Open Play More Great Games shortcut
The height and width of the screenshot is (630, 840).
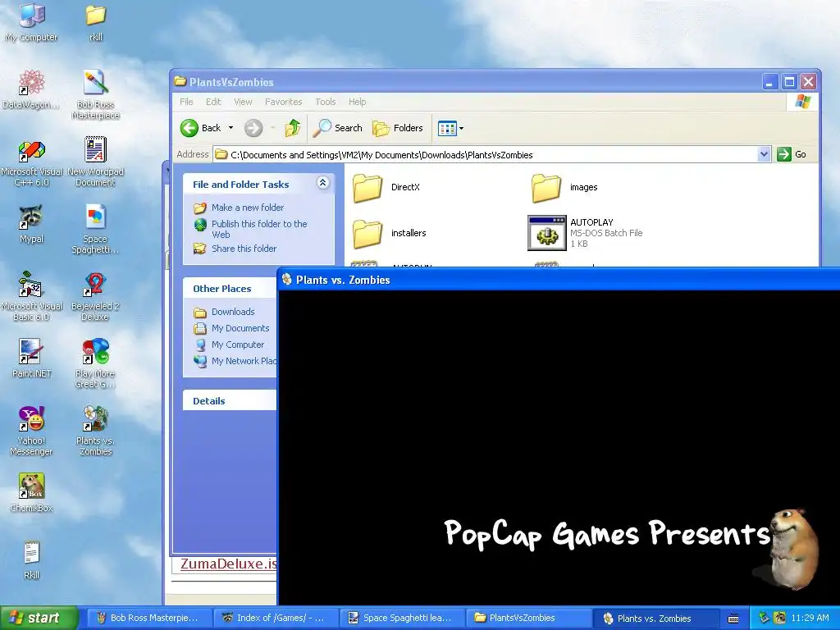(x=96, y=363)
